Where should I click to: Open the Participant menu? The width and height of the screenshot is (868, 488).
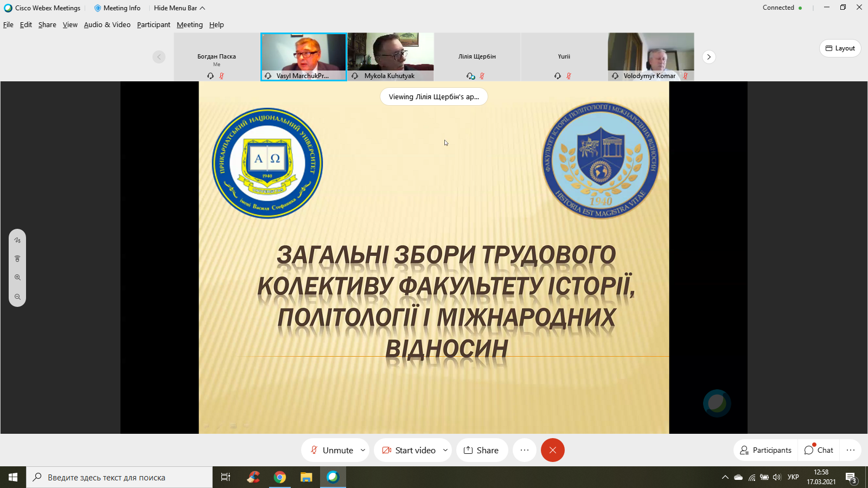[x=154, y=25]
